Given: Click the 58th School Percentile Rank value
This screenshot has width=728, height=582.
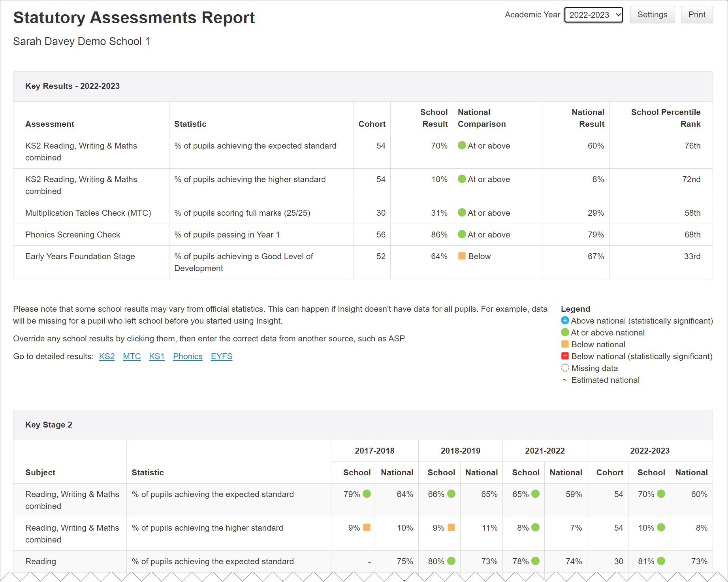Looking at the screenshot, I should coord(692,213).
